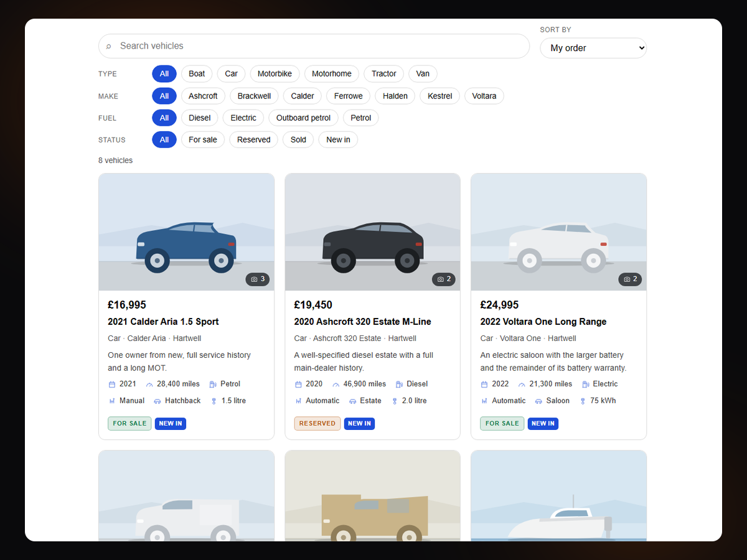Click mileage gauge icon beside 28,400 miles
Viewport: 747px width, 560px height.
149,385
